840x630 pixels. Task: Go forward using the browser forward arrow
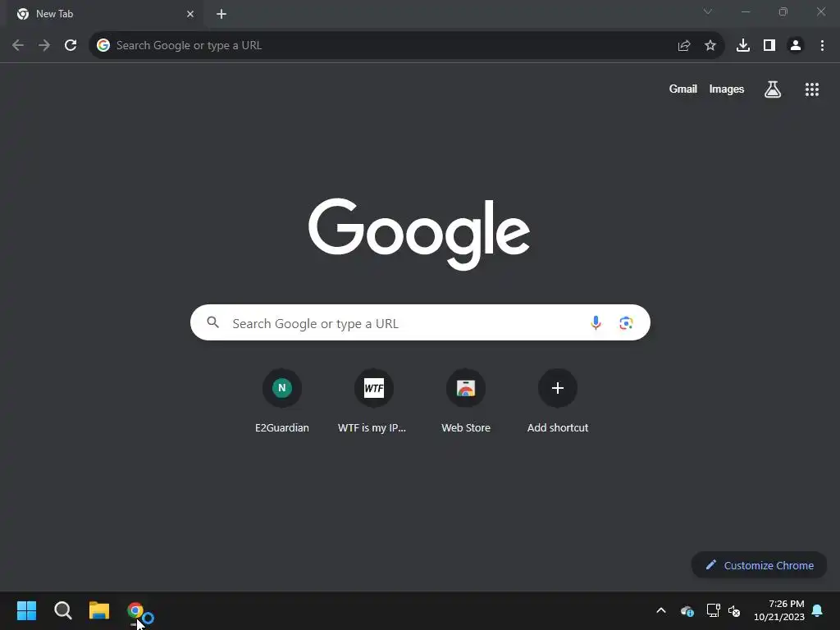tap(44, 46)
